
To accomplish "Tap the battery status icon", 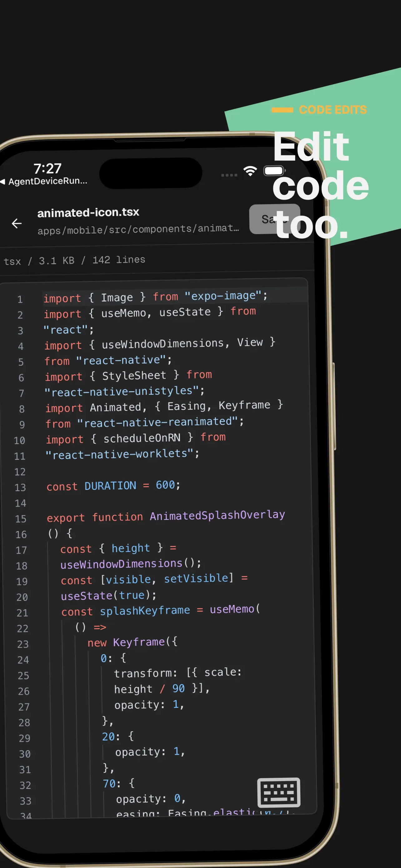I will pyautogui.click(x=274, y=171).
